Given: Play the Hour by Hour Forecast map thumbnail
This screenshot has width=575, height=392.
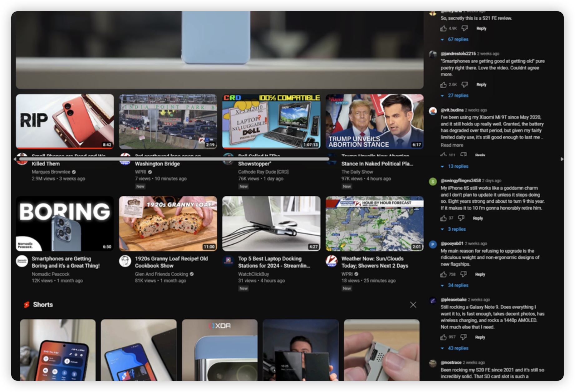Looking at the screenshot, I should click(375, 223).
